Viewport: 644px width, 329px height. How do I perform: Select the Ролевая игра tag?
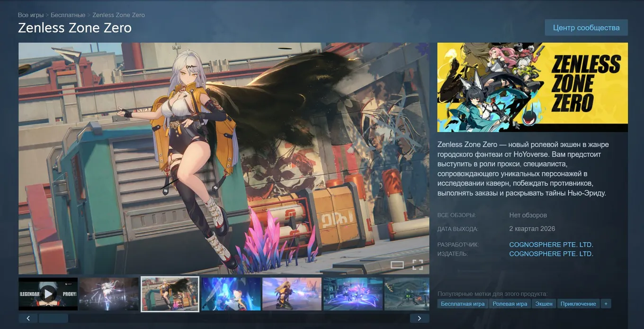(x=510, y=303)
